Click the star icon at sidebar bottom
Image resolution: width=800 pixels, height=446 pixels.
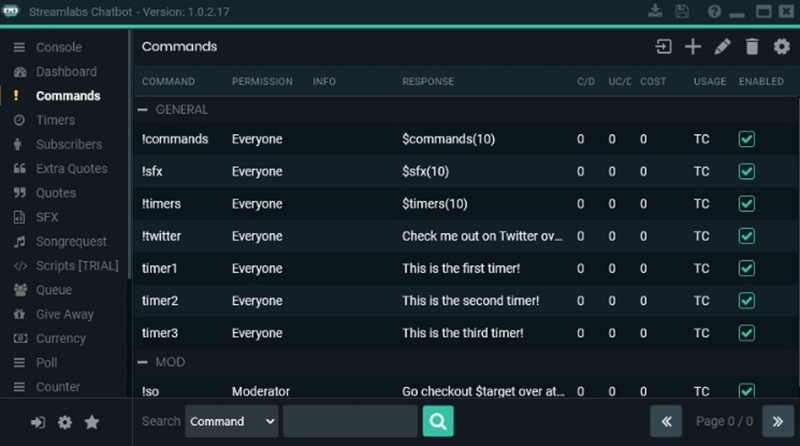point(92,422)
